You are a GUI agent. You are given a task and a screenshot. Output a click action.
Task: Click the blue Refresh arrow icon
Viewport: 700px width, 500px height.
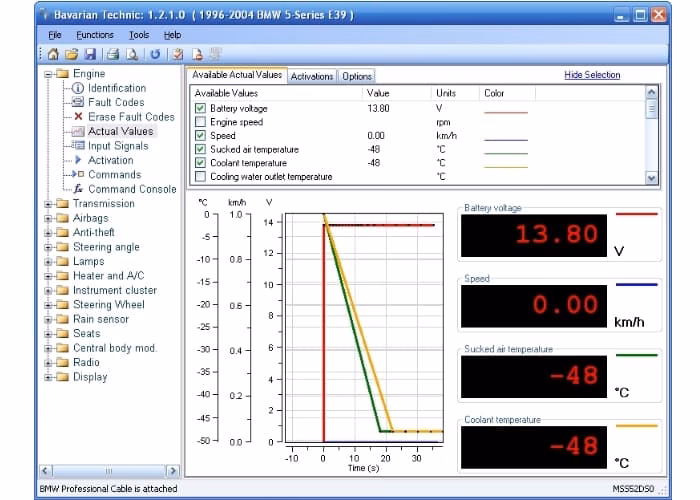coord(155,54)
